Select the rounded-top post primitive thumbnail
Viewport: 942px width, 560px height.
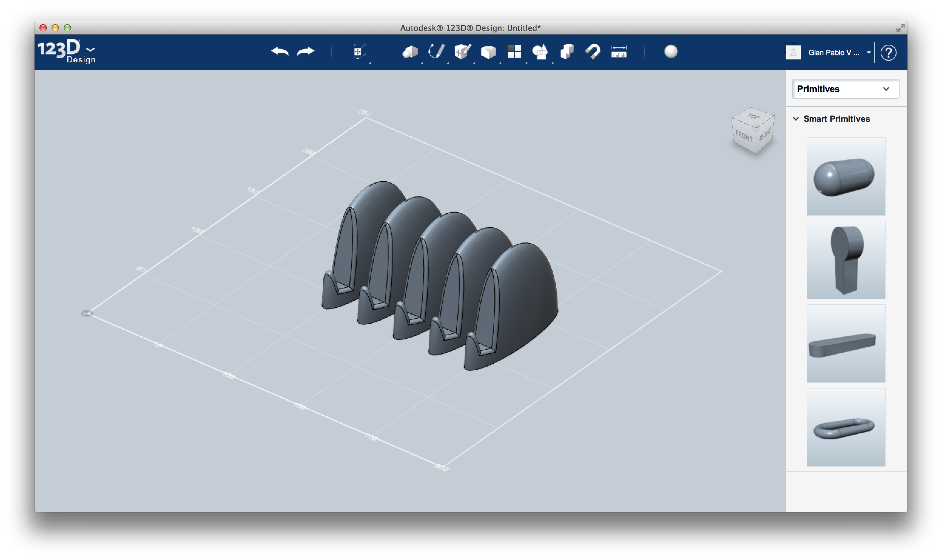[x=846, y=260]
